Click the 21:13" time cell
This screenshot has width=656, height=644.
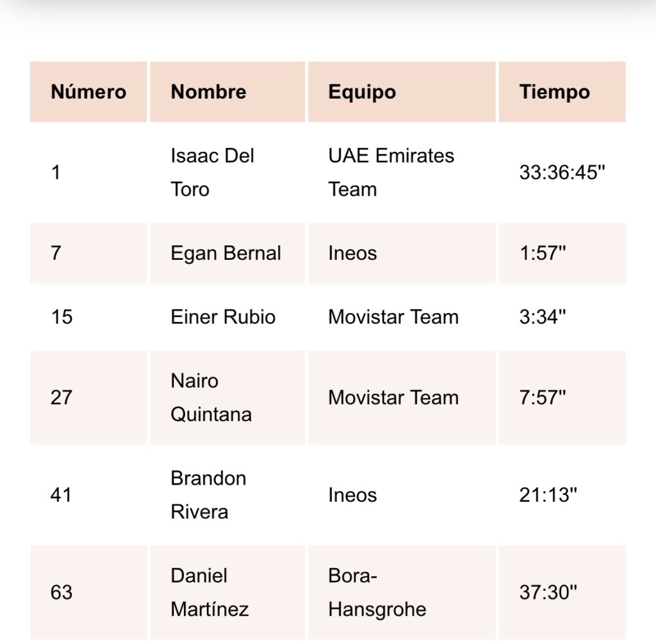(548, 495)
